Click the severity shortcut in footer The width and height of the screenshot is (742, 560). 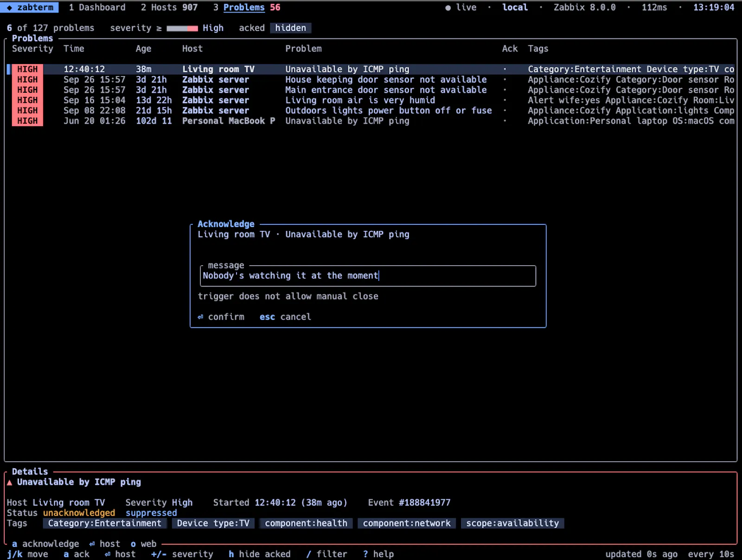coord(182,554)
